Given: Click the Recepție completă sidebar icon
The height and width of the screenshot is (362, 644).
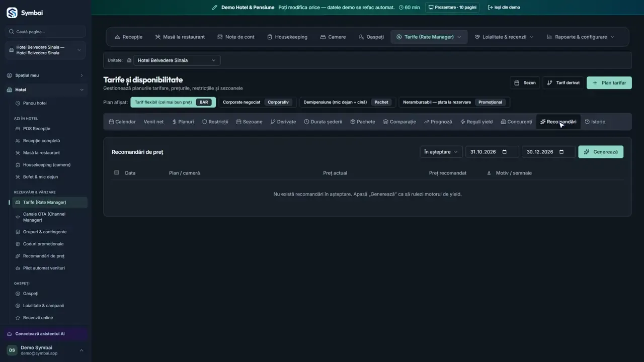Looking at the screenshot, I should coord(18,141).
